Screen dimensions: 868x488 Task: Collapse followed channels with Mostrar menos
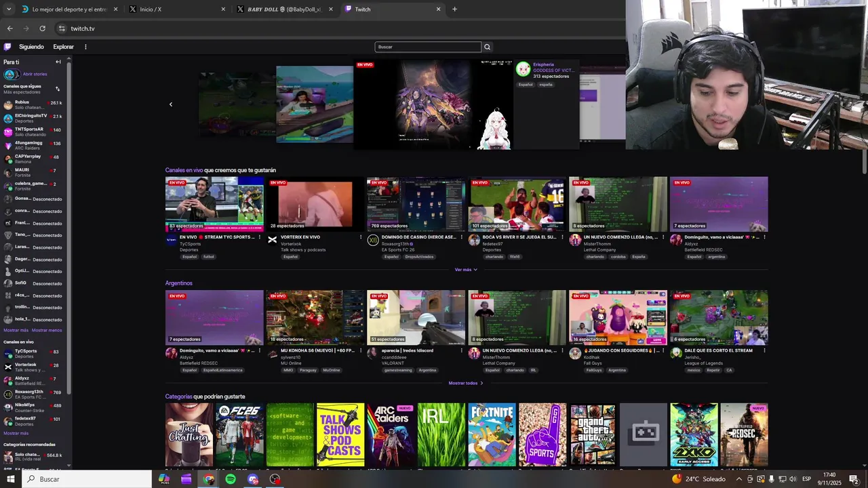tap(47, 330)
